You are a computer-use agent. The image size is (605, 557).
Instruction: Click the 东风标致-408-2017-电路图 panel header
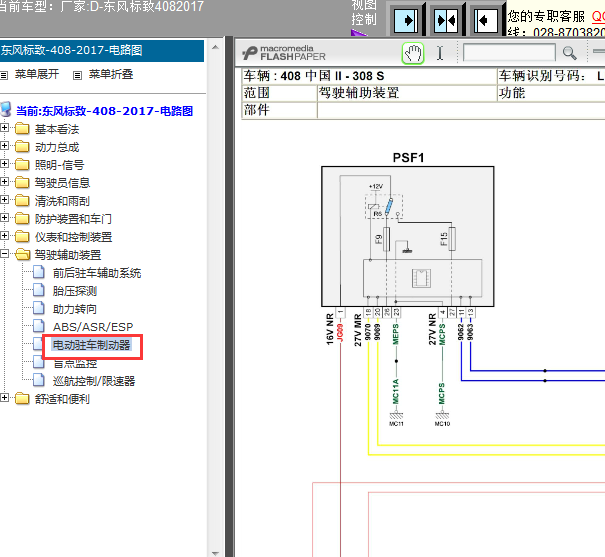[x=102, y=51]
